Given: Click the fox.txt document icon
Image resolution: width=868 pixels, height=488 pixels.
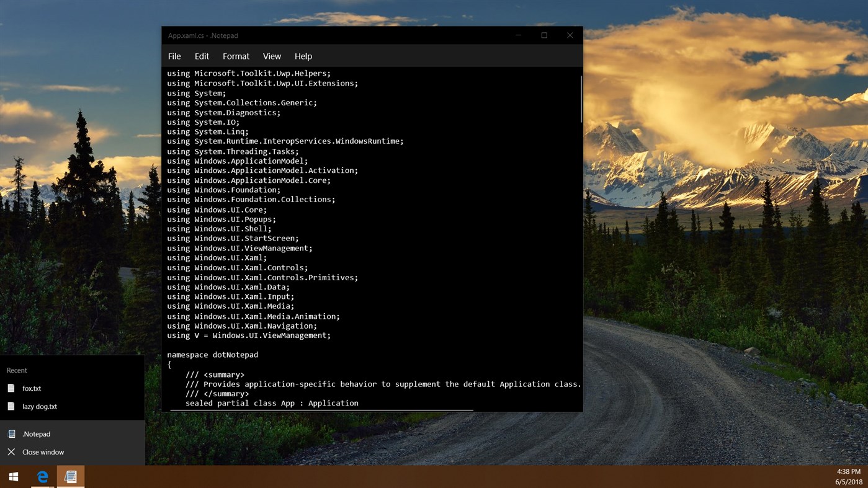Looking at the screenshot, I should pos(11,388).
